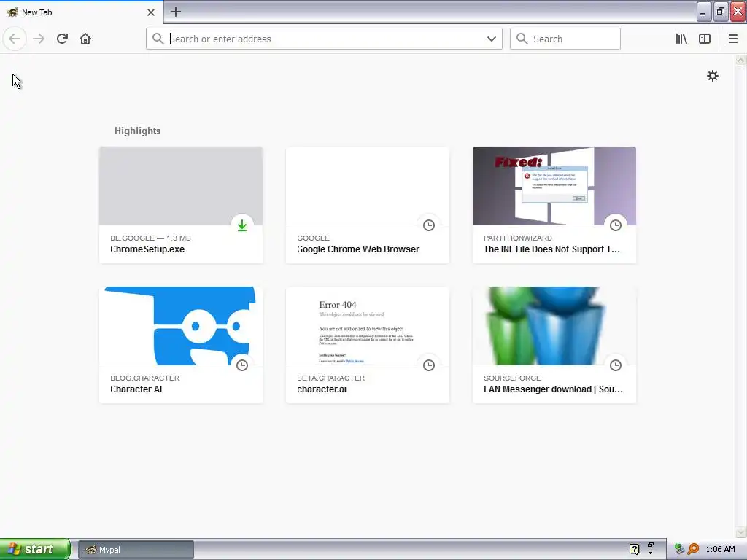Click BETA.CHARACTER source label
747x560 pixels.
pos(330,378)
